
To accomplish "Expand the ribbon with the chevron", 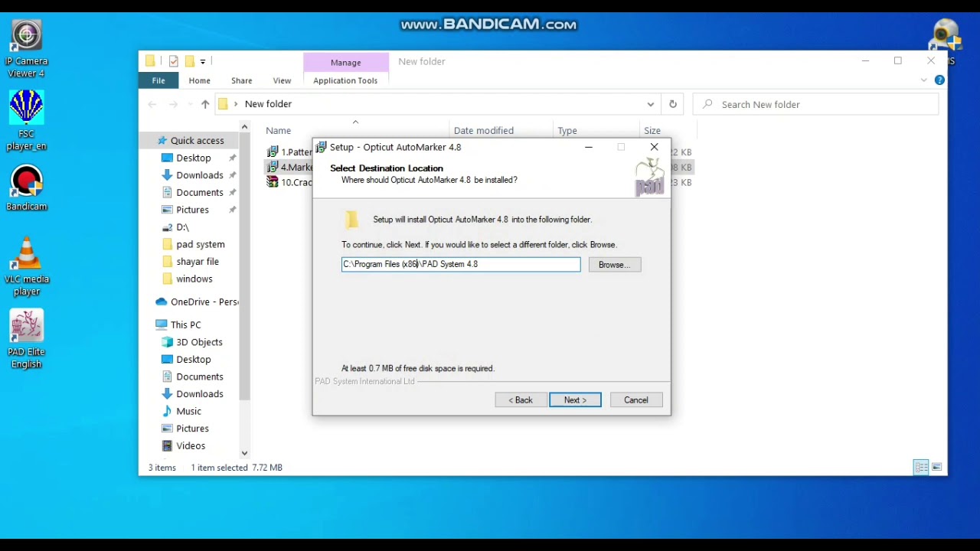I will coord(924,80).
